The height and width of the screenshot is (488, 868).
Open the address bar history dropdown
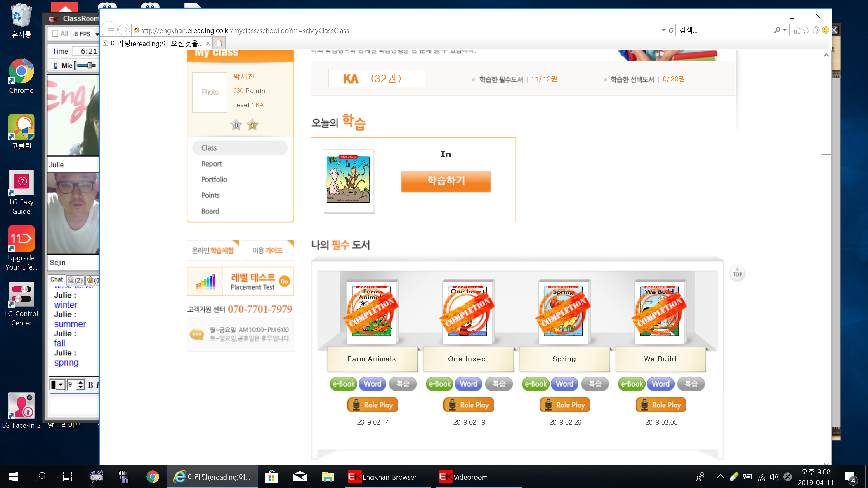click(x=663, y=30)
